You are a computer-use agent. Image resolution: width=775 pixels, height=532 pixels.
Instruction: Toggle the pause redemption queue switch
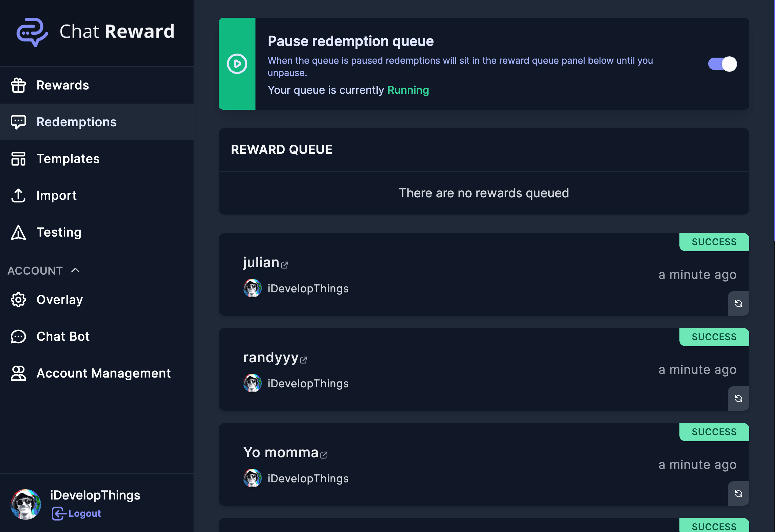[x=722, y=64]
